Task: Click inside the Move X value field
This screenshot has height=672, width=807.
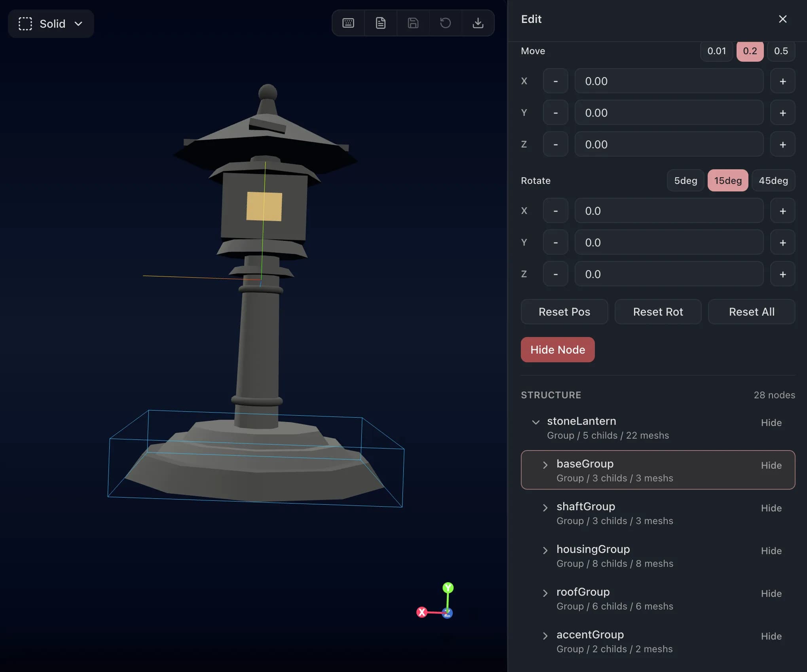Action: click(668, 81)
